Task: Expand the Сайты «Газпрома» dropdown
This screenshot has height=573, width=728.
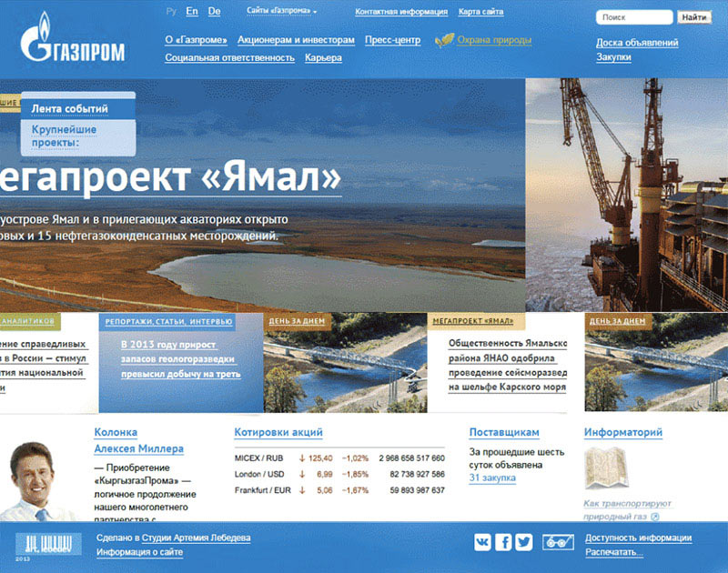Action: pyautogui.click(x=282, y=12)
